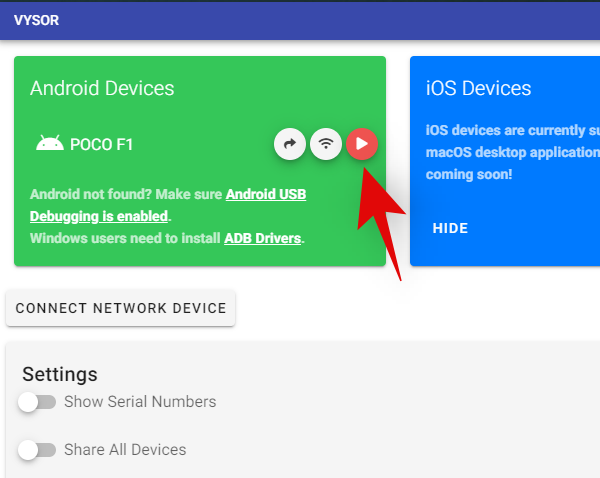This screenshot has width=600, height=478.
Task: Click the Connect Network Device button
Action: click(x=121, y=308)
